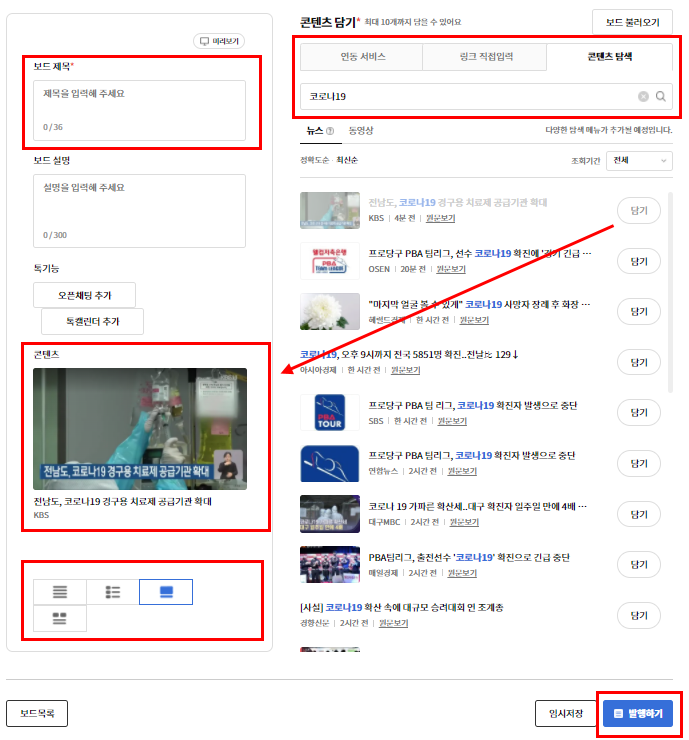This screenshot has width=689, height=740.
Task: Add open chat with 오픈채팅 추가
Action: tap(84, 295)
